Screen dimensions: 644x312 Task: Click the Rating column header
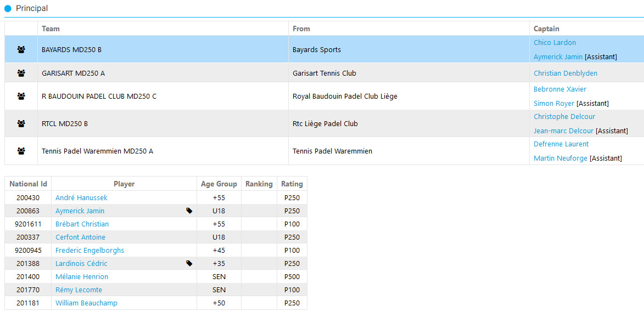(x=292, y=184)
